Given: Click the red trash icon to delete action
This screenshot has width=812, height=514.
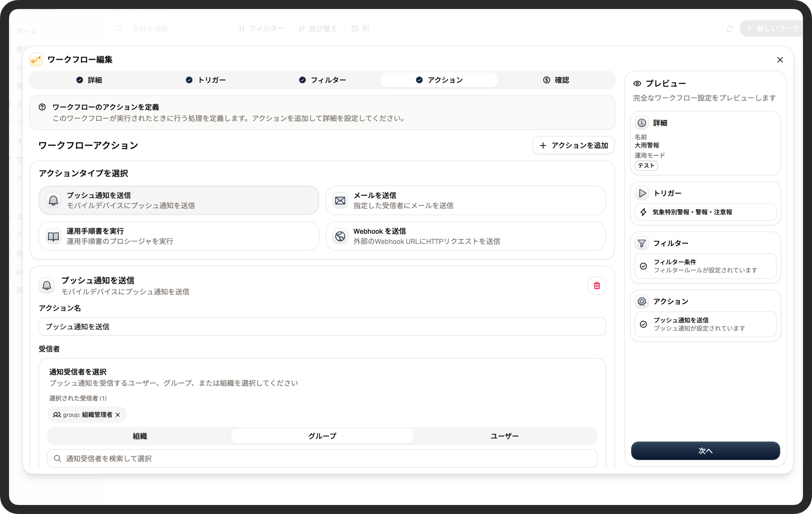Looking at the screenshot, I should click(x=597, y=286).
